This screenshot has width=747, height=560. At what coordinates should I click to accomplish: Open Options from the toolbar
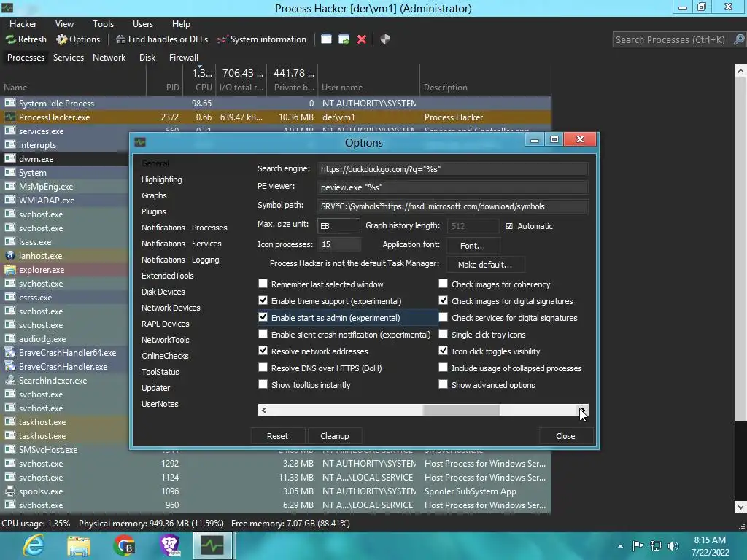[x=78, y=39]
